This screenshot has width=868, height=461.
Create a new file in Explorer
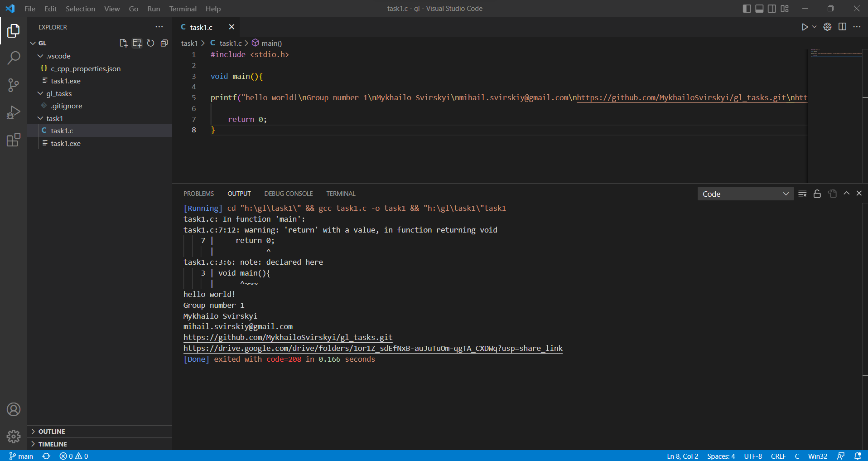(x=124, y=43)
